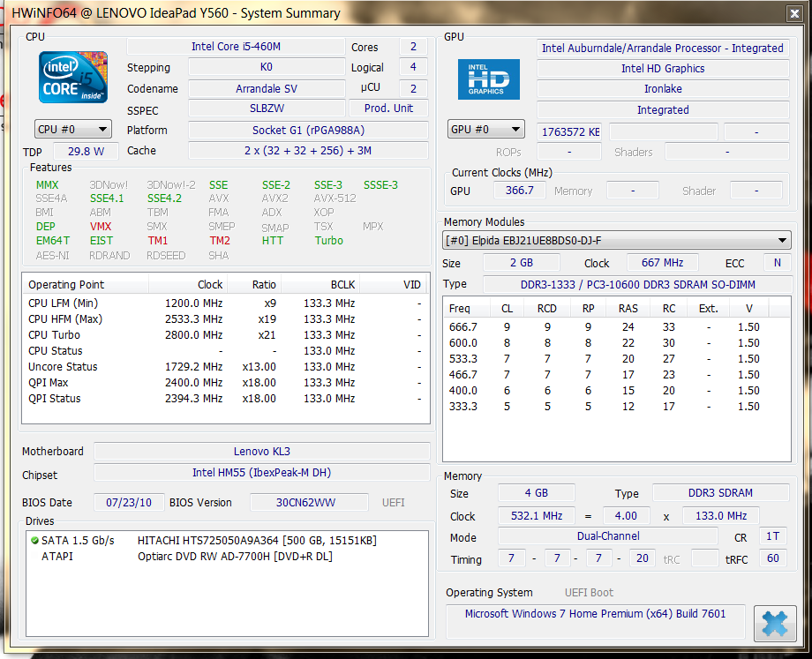Click the EIST feature flag
Image resolution: width=812 pixels, height=659 pixels.
(101, 241)
